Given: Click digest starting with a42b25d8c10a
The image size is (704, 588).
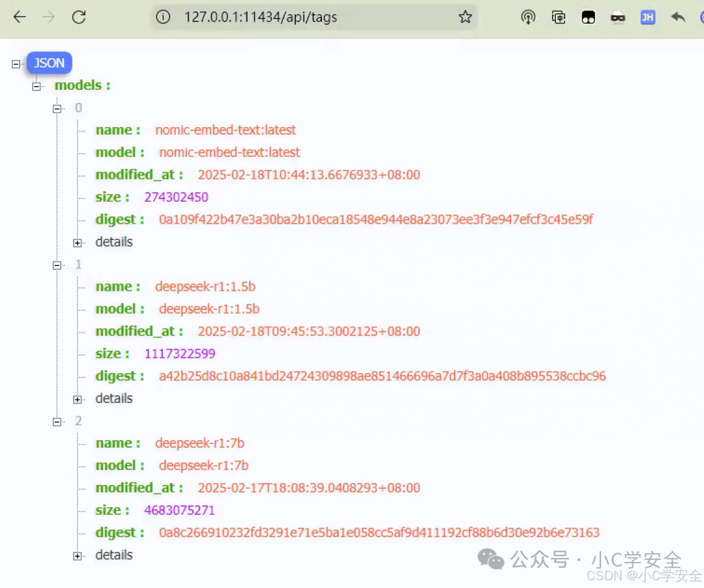Looking at the screenshot, I should pyautogui.click(x=382, y=375).
